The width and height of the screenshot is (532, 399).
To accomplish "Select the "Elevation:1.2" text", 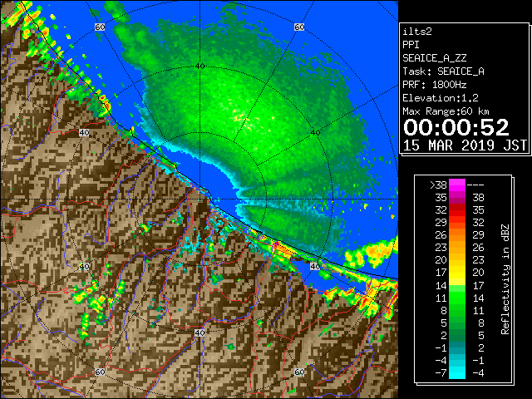I will tap(441, 98).
